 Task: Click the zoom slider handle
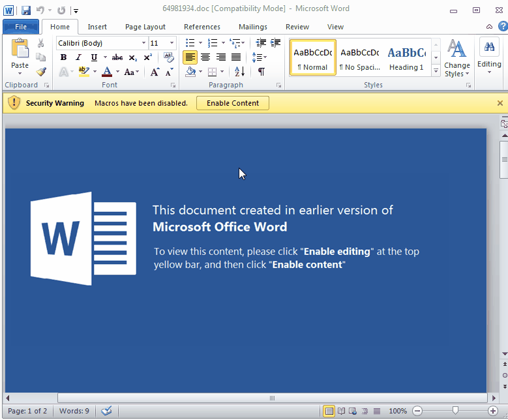(455, 411)
